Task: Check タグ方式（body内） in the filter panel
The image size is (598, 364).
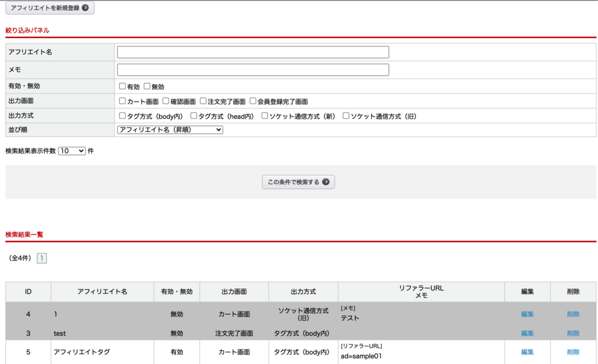Action: tap(123, 116)
